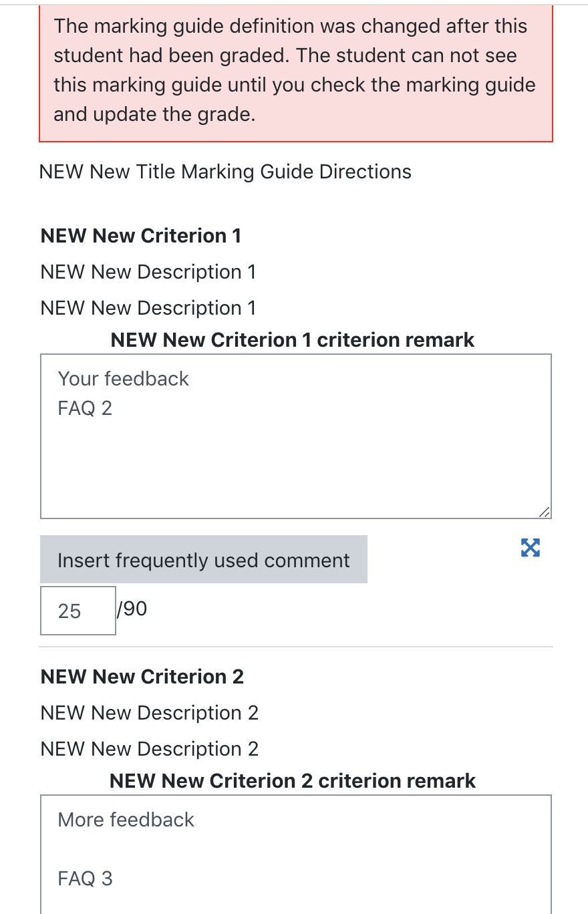Image resolution: width=588 pixels, height=914 pixels.
Task: Click the divider line below score field
Action: (x=296, y=647)
